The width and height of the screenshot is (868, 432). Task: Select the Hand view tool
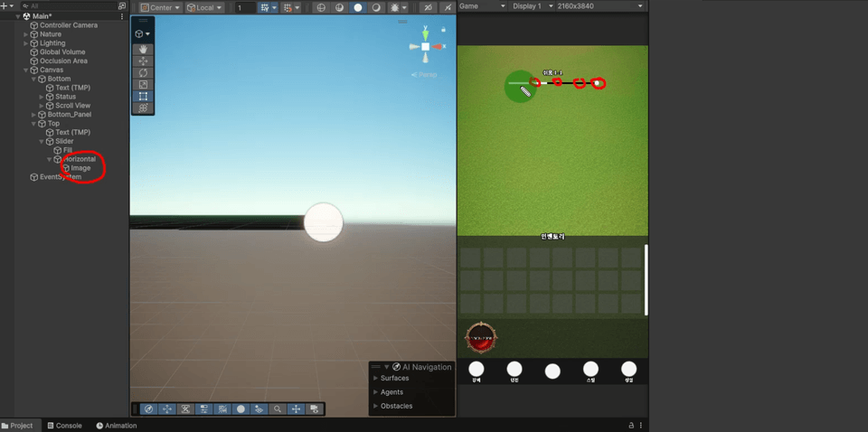click(x=143, y=50)
